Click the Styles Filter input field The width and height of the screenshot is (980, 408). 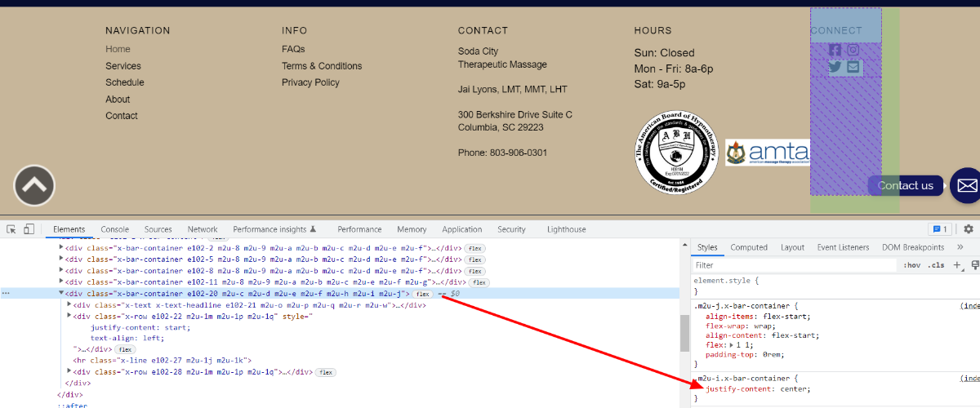coord(792,265)
